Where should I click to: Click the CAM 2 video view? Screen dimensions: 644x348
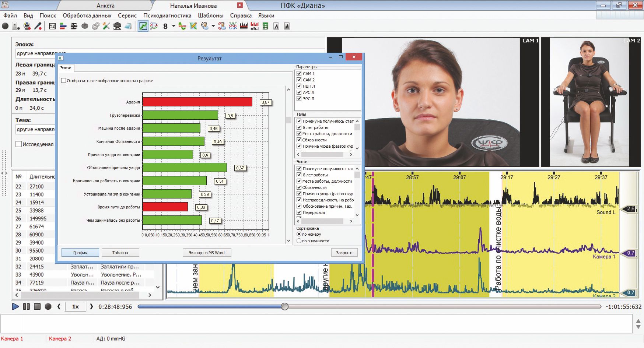point(591,102)
